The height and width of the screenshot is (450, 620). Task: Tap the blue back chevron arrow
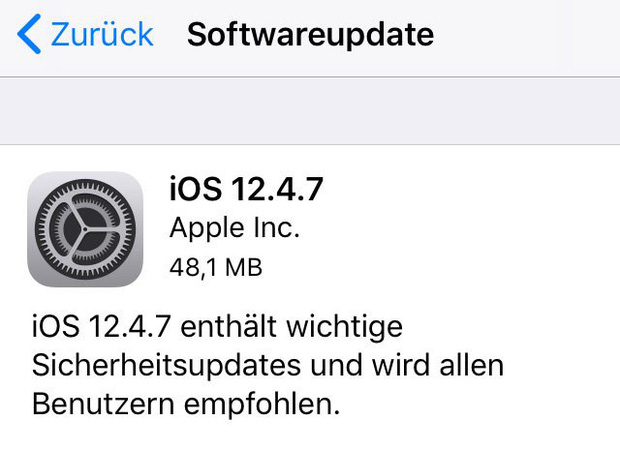(29, 34)
